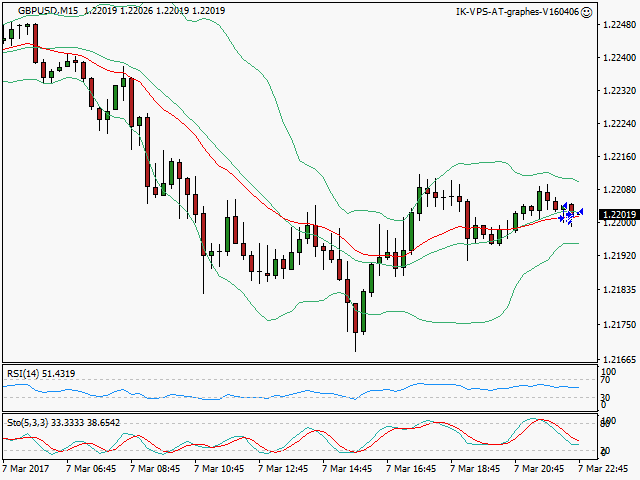Click the 7 Mar 08:45 time label
640x480 pixels.
158,468
